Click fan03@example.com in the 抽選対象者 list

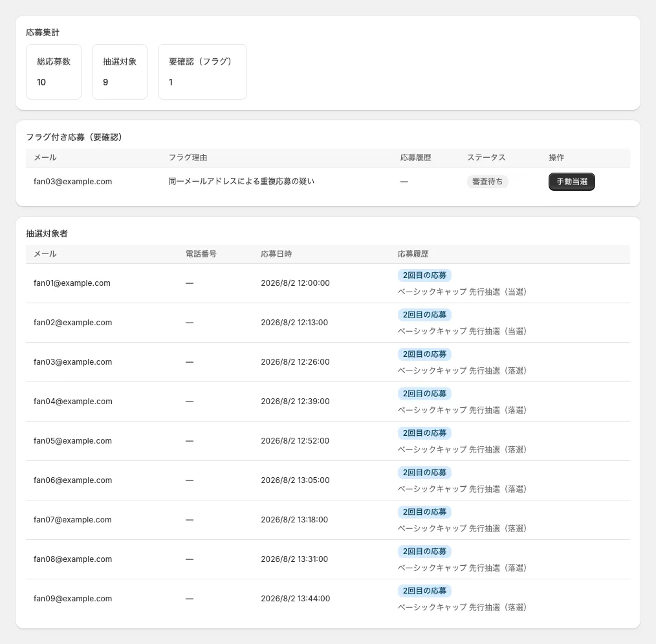pos(73,361)
